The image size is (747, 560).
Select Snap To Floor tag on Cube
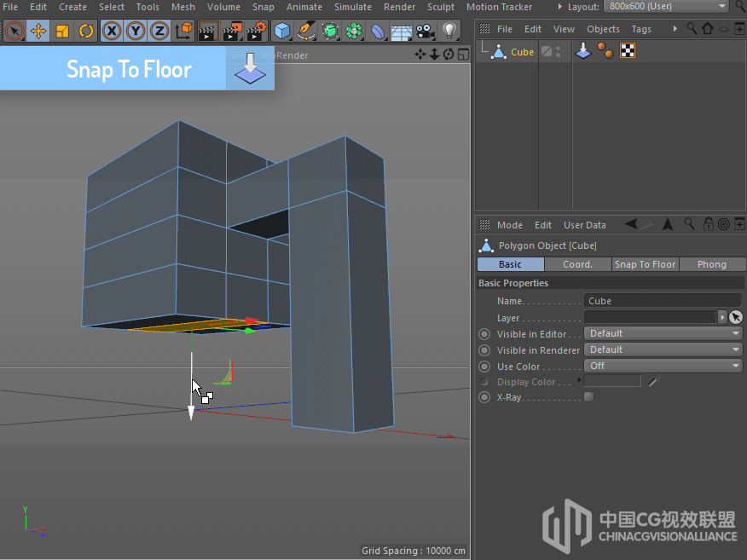[583, 51]
